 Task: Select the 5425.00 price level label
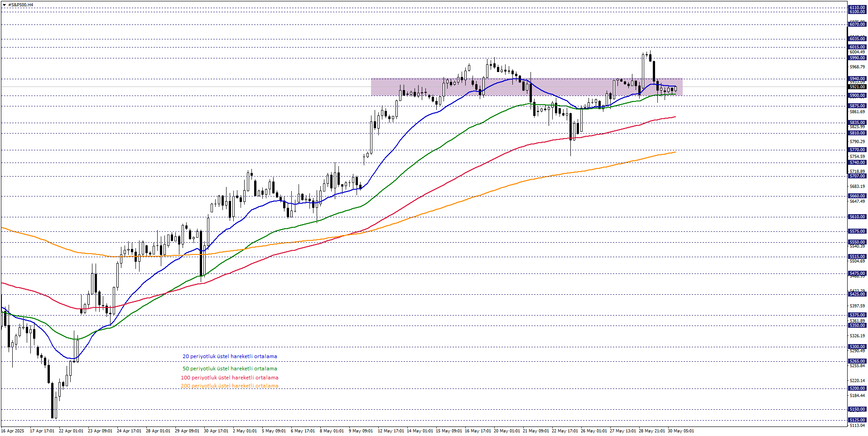pos(857,294)
